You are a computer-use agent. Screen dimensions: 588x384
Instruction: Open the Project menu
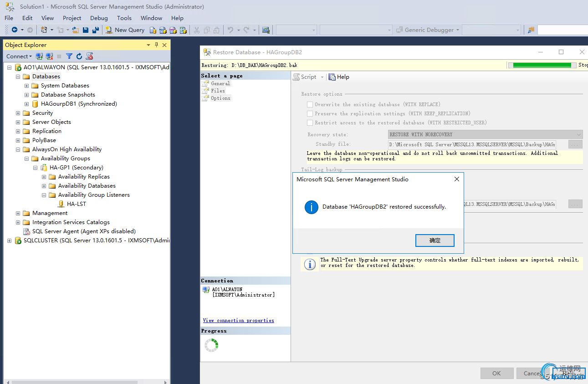point(72,18)
